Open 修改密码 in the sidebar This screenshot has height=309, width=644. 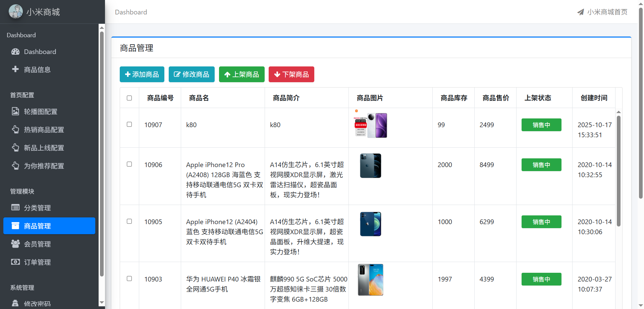(49, 303)
